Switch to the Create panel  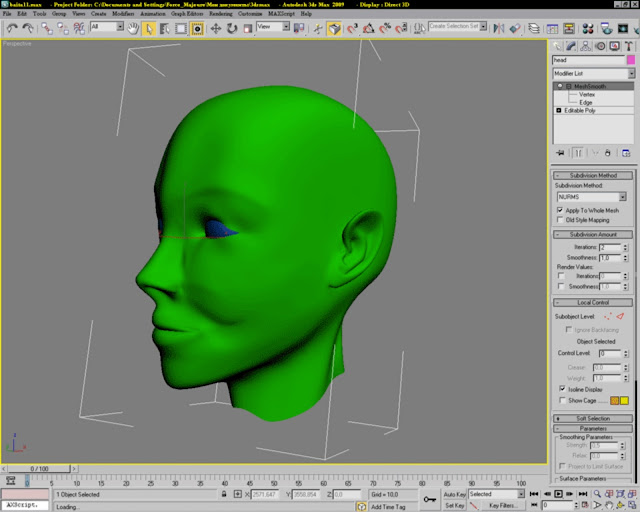pyautogui.click(x=557, y=46)
